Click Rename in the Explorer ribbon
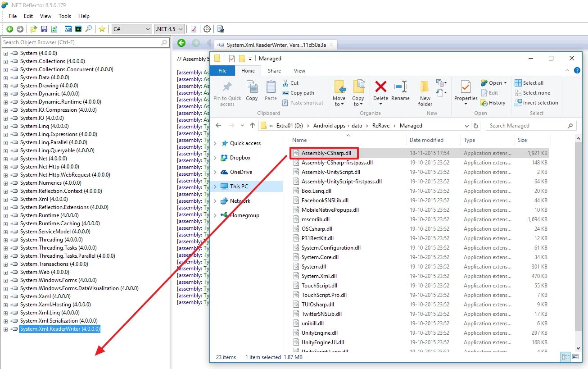 click(x=400, y=91)
